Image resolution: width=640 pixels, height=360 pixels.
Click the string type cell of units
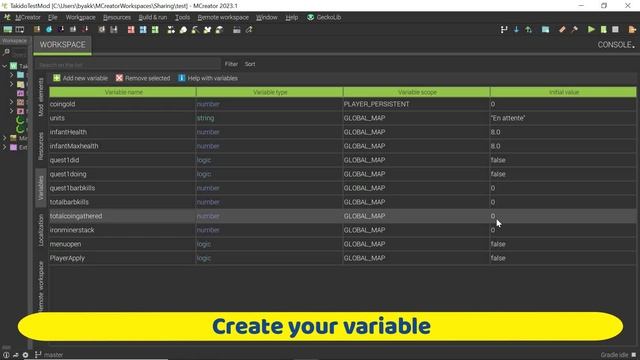pyautogui.click(x=269, y=118)
